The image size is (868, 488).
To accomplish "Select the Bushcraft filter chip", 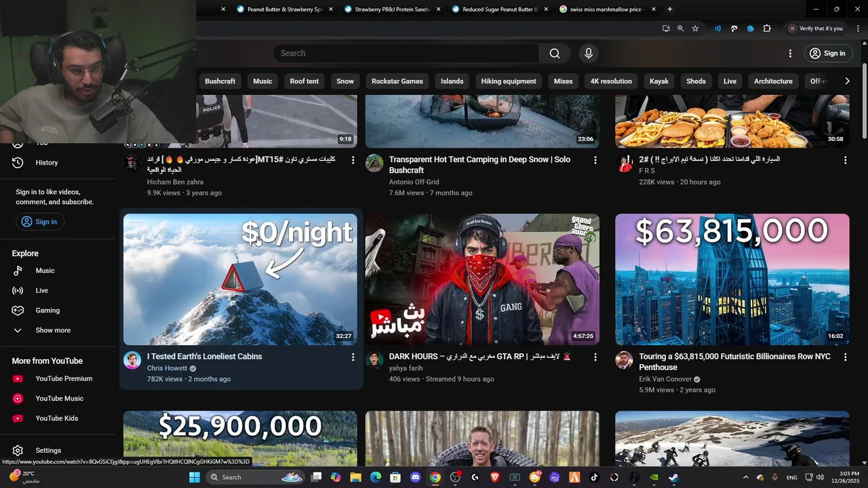I will coord(220,81).
